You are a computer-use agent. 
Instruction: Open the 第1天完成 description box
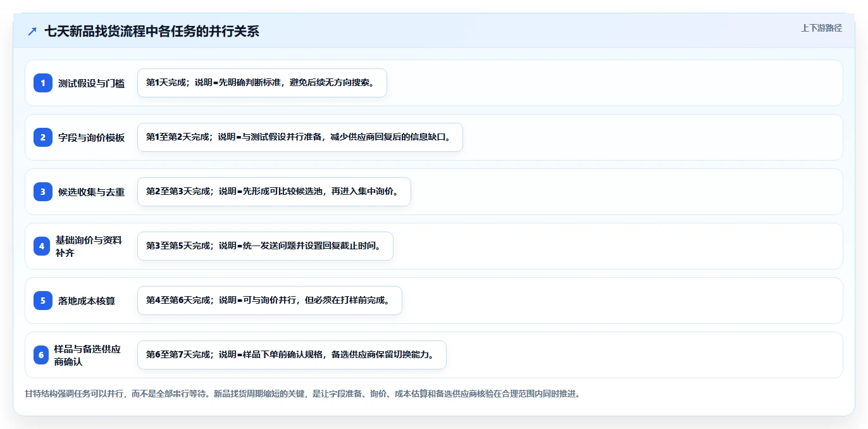(x=262, y=83)
